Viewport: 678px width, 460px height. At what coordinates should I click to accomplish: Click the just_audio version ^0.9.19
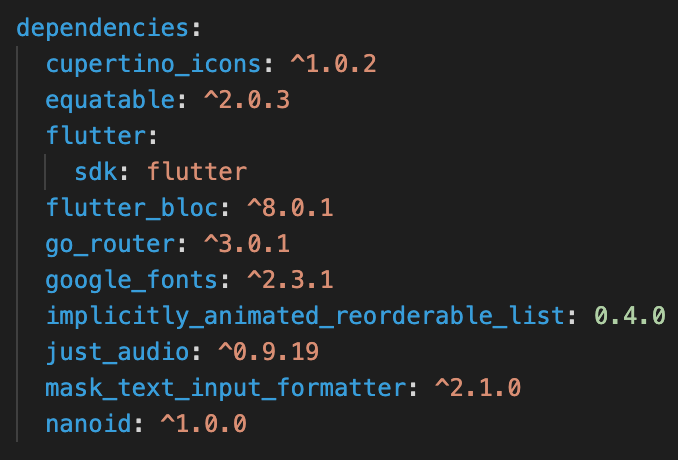click(269, 351)
